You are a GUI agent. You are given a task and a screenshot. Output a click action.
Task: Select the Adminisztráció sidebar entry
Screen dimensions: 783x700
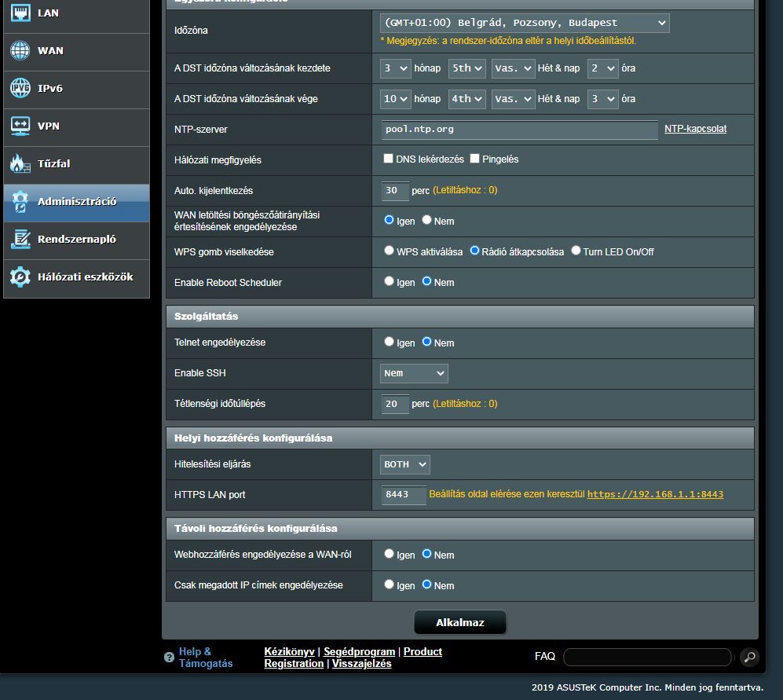pyautogui.click(x=76, y=203)
